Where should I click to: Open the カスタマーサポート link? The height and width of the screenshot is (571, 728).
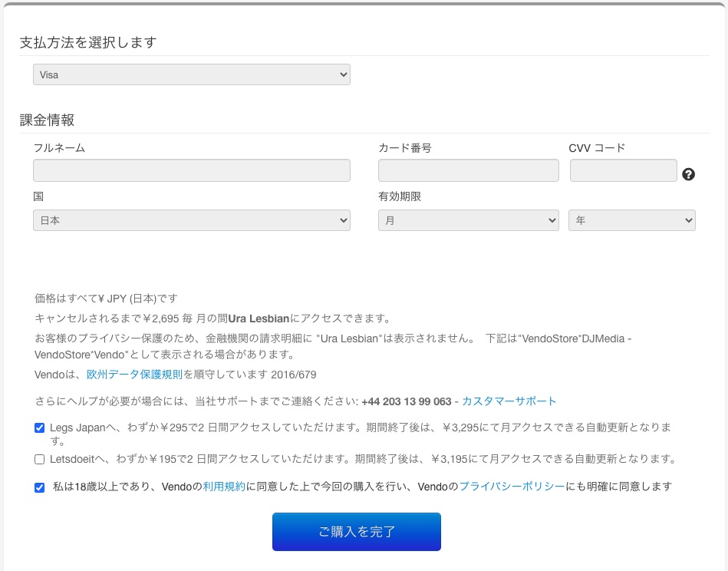coord(509,401)
